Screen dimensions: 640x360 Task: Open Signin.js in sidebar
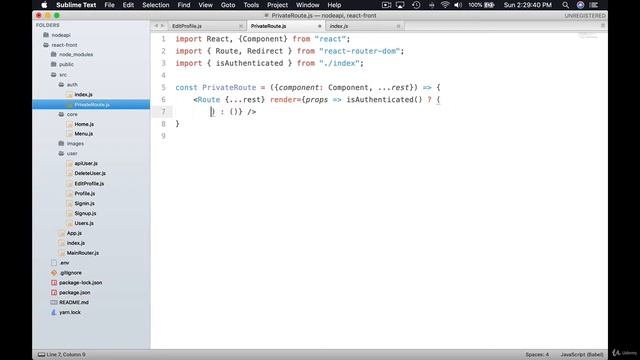tap(84, 203)
